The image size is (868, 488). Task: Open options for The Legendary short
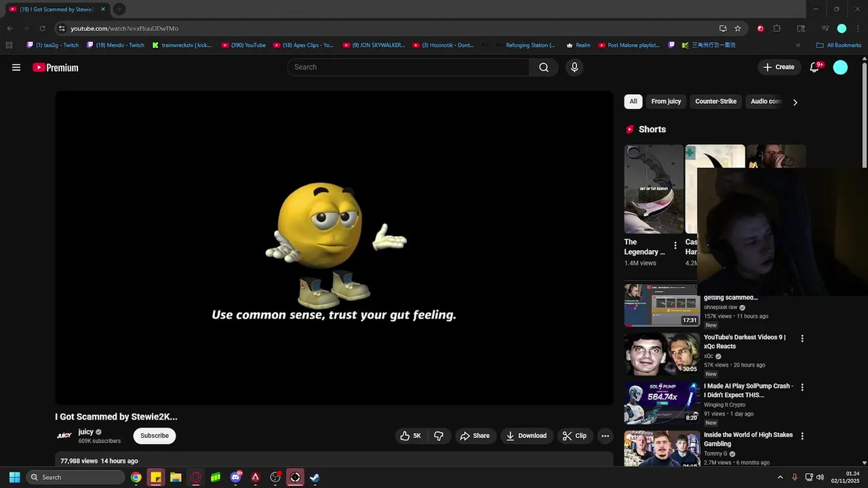click(x=675, y=245)
